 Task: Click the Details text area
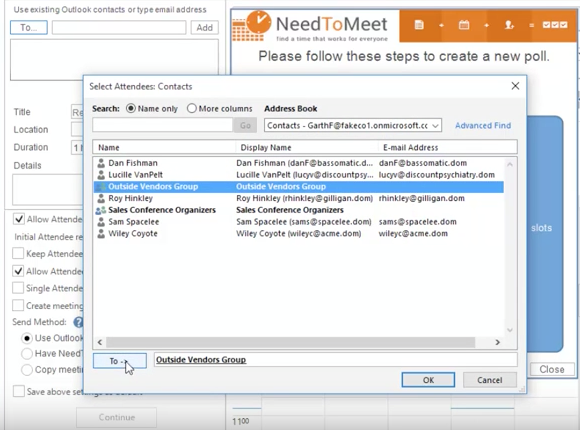click(48, 189)
